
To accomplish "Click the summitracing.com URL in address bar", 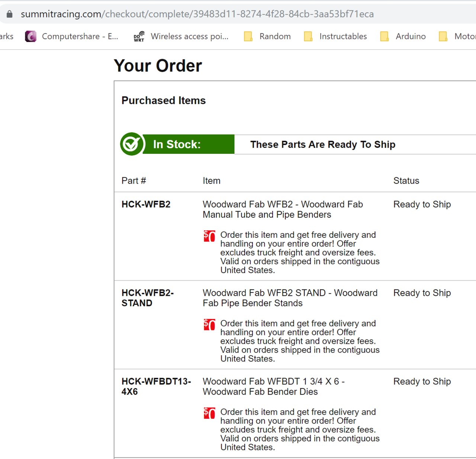I will point(197,14).
